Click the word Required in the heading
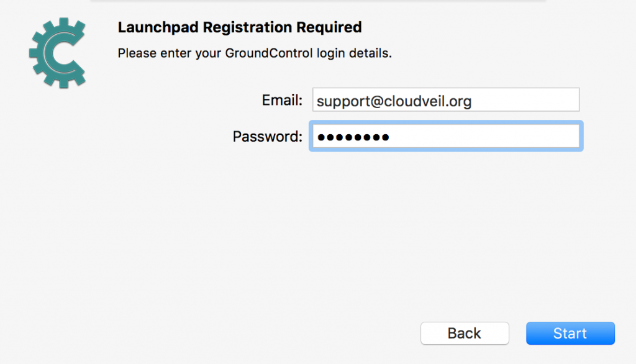Viewport: 636px width, 364px height. [x=329, y=27]
